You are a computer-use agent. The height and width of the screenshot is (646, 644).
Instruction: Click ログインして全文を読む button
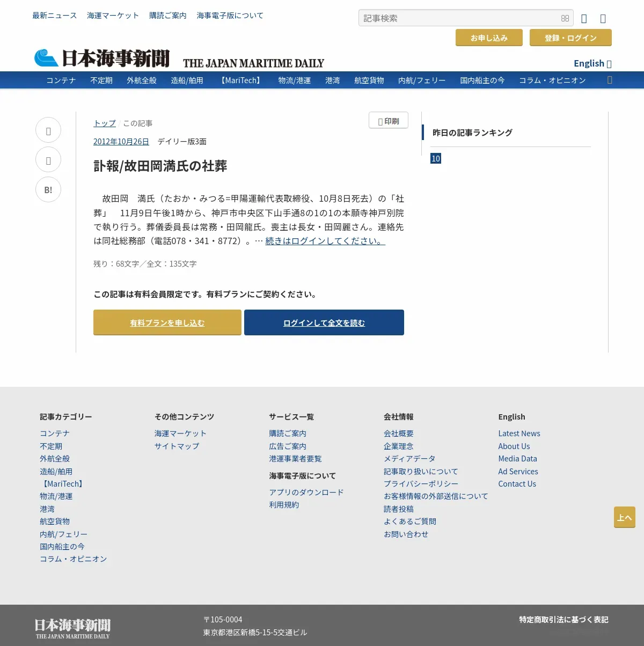point(324,322)
